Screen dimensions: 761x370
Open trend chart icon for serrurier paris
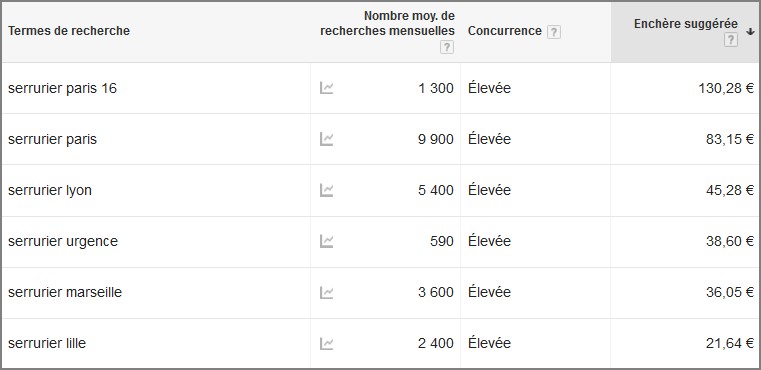(326, 139)
